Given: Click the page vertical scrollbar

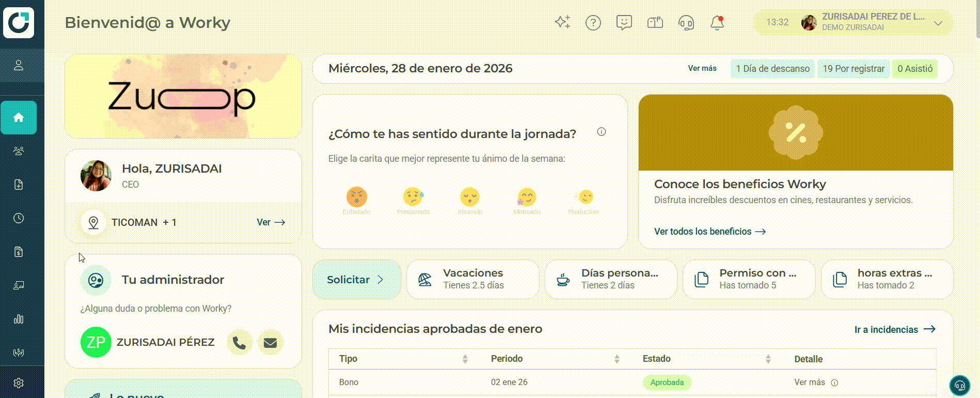Looking at the screenshot, I should pos(977,19).
